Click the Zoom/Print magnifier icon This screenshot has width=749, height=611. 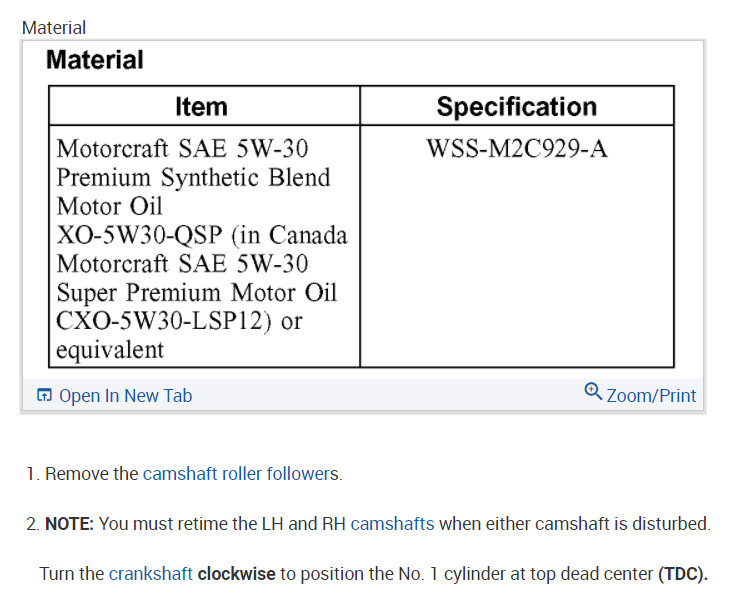coord(593,391)
